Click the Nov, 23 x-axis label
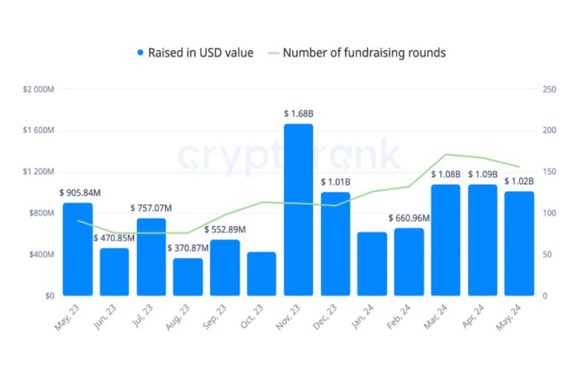Image resolution: width=588 pixels, height=378 pixels. [288, 317]
